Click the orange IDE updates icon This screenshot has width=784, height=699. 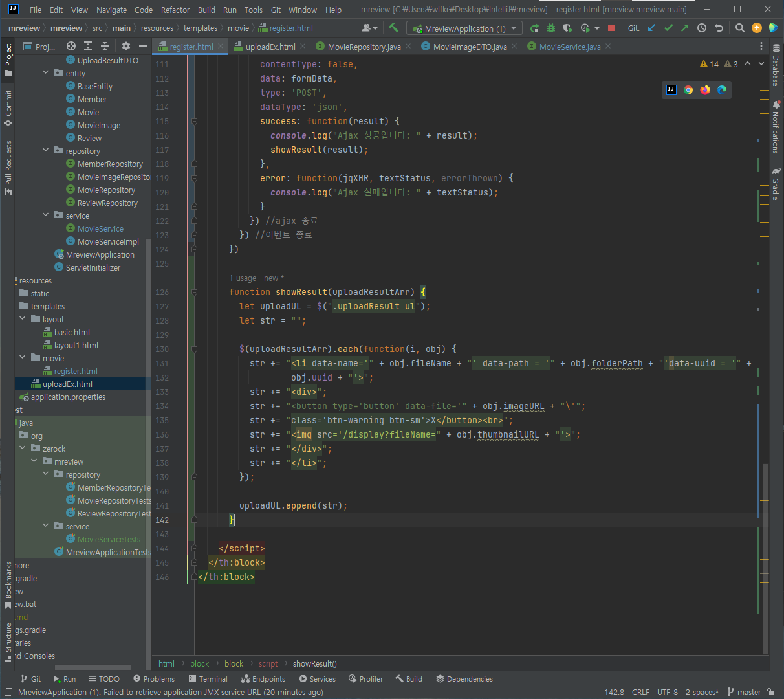(x=757, y=28)
